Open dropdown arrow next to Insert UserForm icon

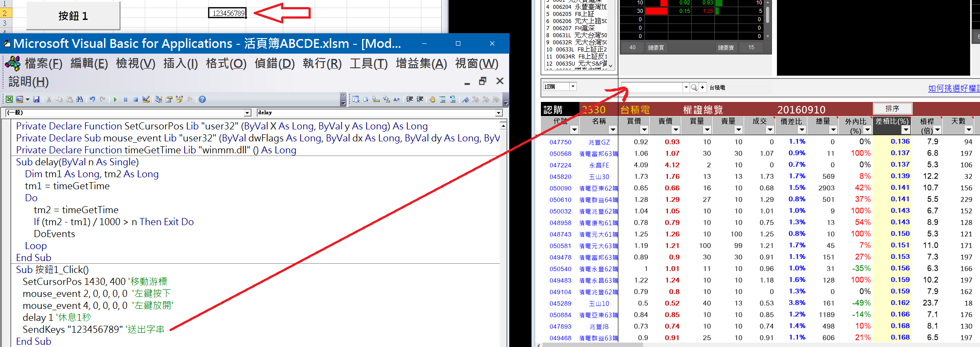[27, 99]
